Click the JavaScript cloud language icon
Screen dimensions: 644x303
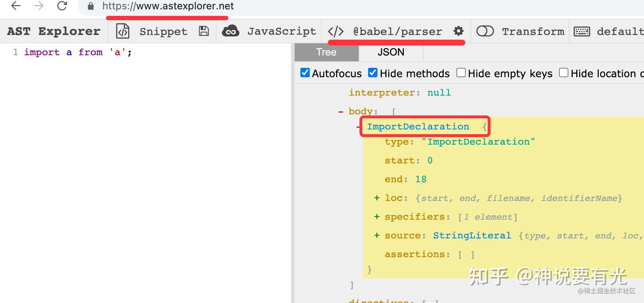[x=231, y=31]
